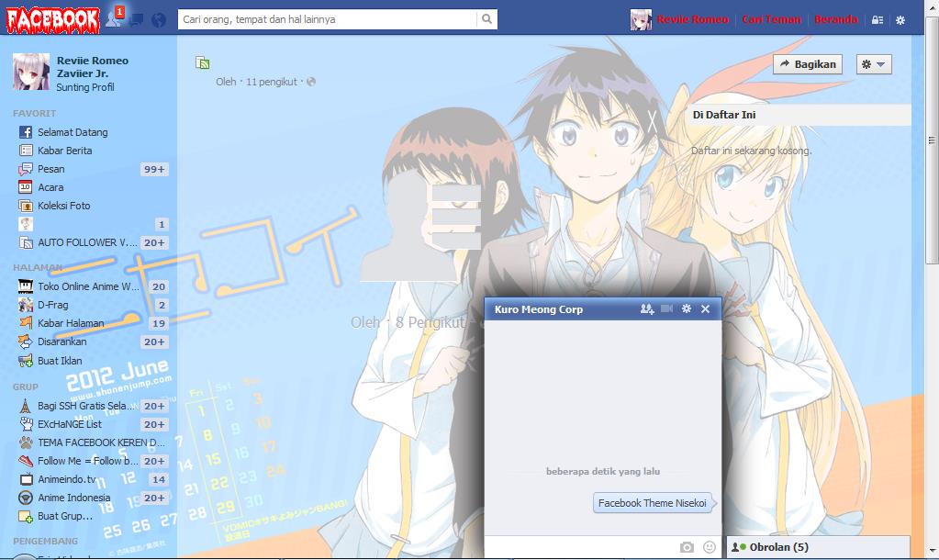Open Pesan messages in sidebar
The image size is (939, 560).
50,169
